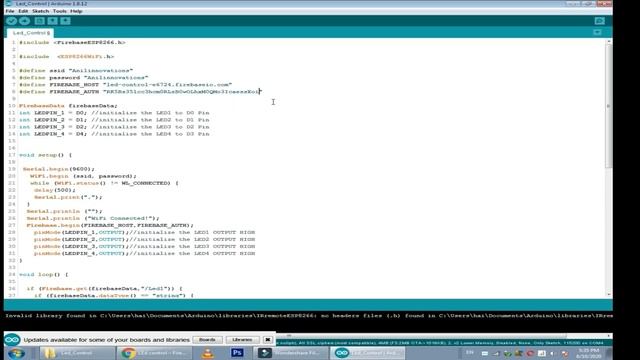
Task: Verify the sketch with checkmark icon
Action: pos(11,21)
